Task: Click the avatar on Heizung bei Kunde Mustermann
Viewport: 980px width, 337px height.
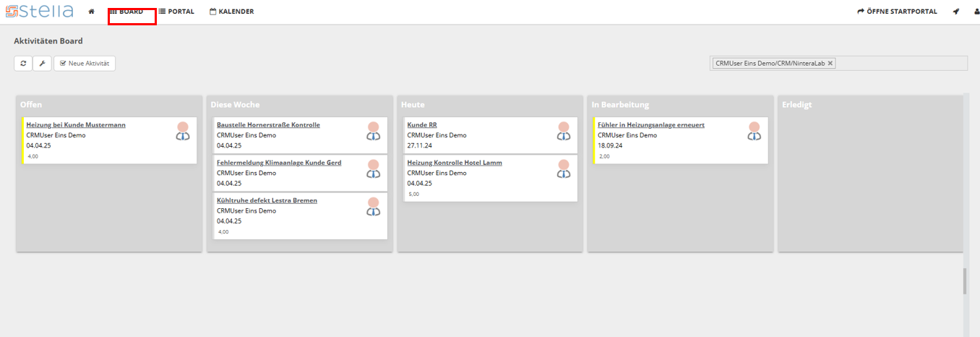Action: (183, 131)
